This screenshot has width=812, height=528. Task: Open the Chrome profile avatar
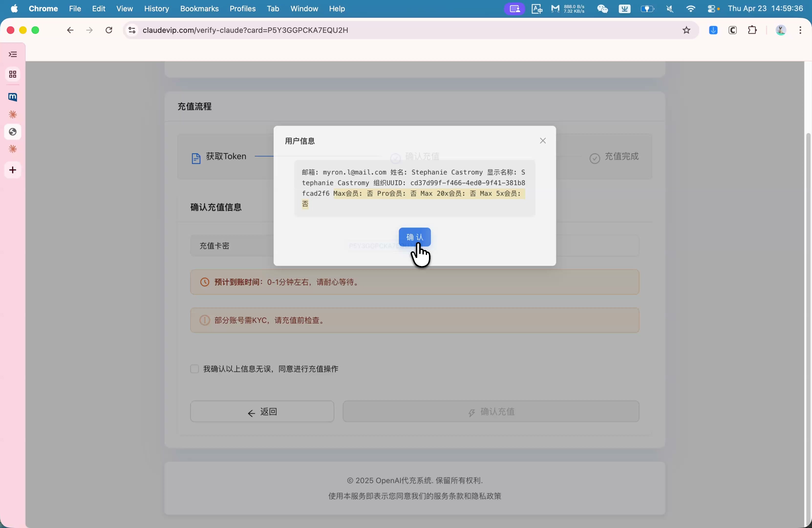781,30
